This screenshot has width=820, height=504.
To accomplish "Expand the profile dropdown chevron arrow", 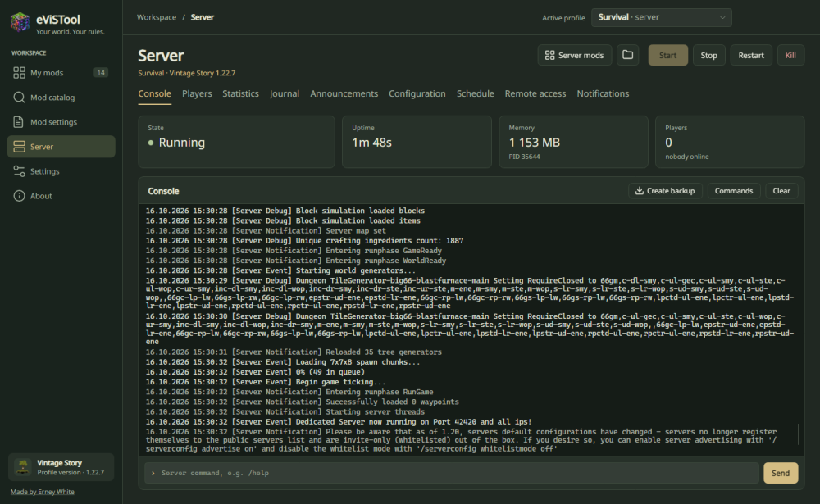I will coord(722,17).
